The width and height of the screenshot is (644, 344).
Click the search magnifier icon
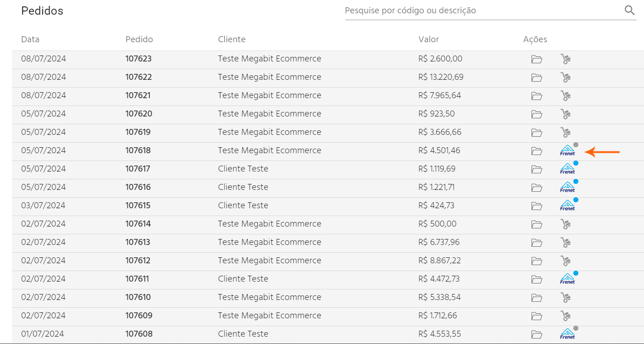(629, 11)
